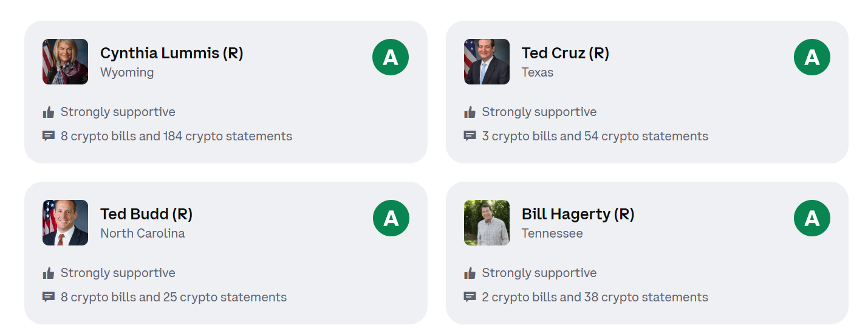Open Cynthia Lummis's profile photo
868x336 pixels.
click(65, 61)
